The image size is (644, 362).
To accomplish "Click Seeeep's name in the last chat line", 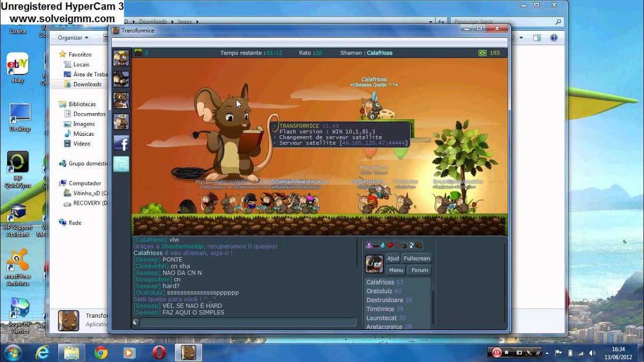I will pos(147,312).
